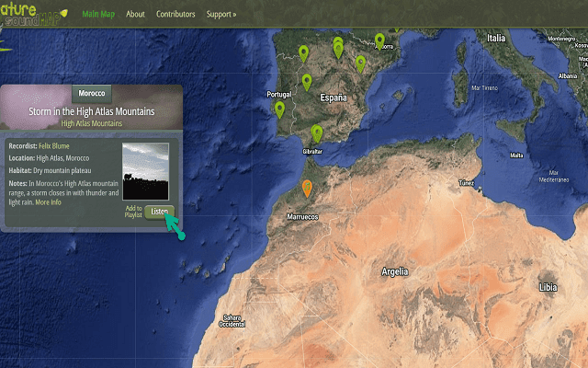Screen dimensions: 588x368
Task: Open the storm recording photo thumbnail
Action: point(145,171)
